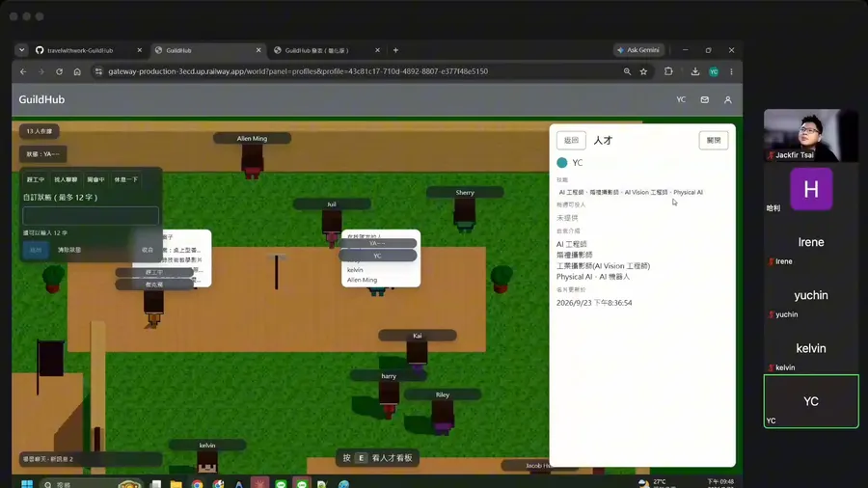Image resolution: width=868 pixels, height=488 pixels.
Task: Select the 休息一下 status preset
Action: click(x=125, y=179)
